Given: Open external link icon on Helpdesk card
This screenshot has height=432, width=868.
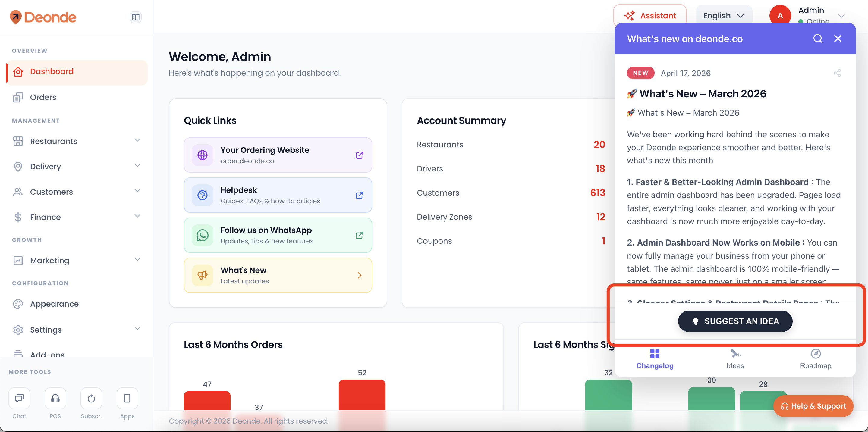Looking at the screenshot, I should point(359,195).
